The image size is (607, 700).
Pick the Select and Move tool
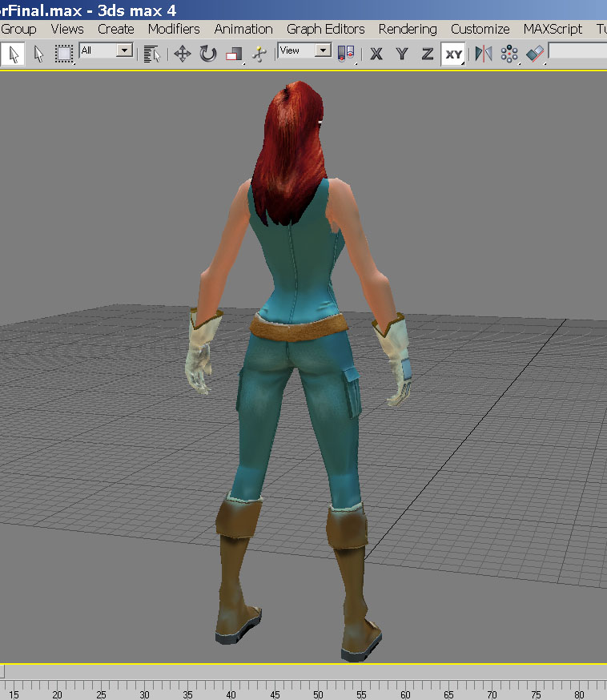[x=182, y=54]
